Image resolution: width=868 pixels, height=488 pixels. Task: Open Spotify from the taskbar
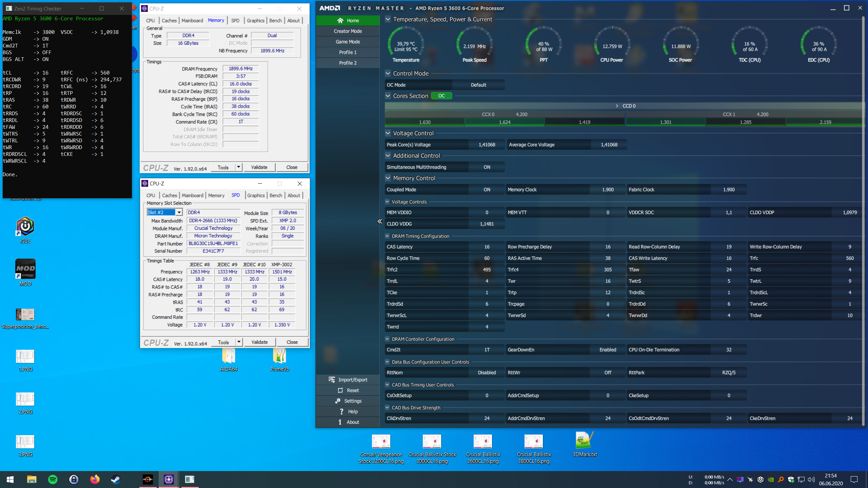pos(53,479)
